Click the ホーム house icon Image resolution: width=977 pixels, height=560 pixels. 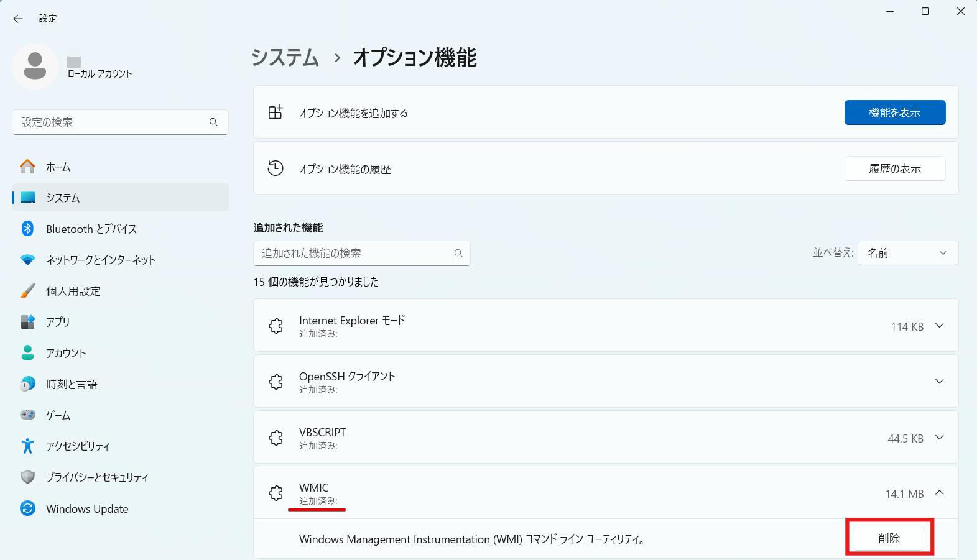click(27, 167)
